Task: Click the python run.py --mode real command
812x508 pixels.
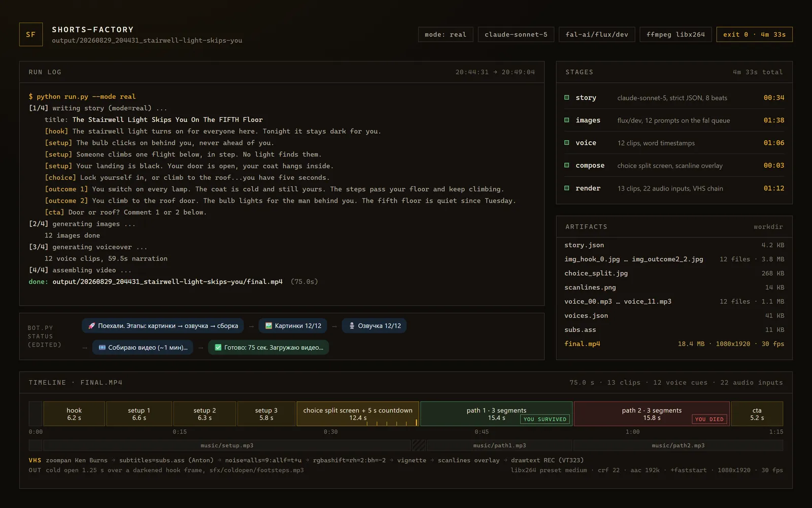Action: click(82, 97)
